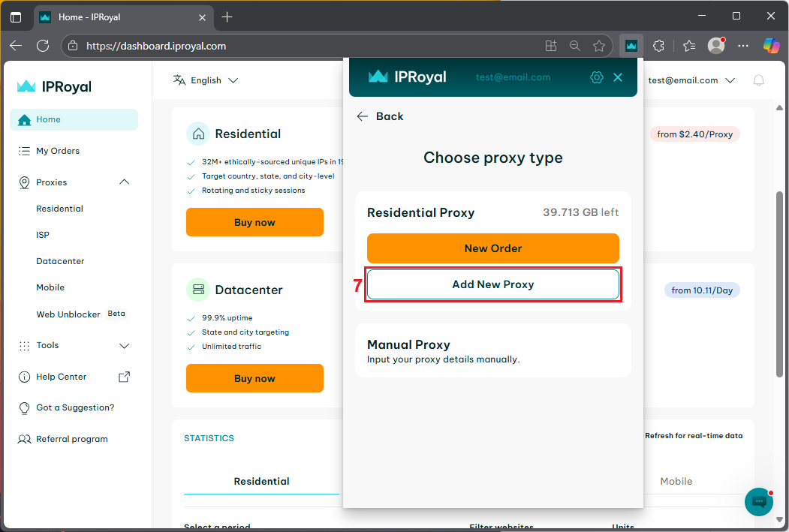Click the Help Center external link icon
The width and height of the screenshot is (789, 532).
pyautogui.click(x=124, y=377)
